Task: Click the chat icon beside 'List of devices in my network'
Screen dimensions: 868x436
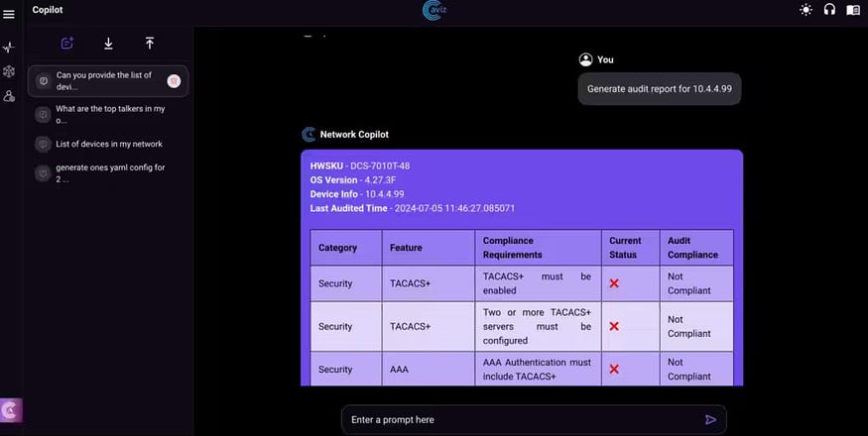Action: click(43, 144)
